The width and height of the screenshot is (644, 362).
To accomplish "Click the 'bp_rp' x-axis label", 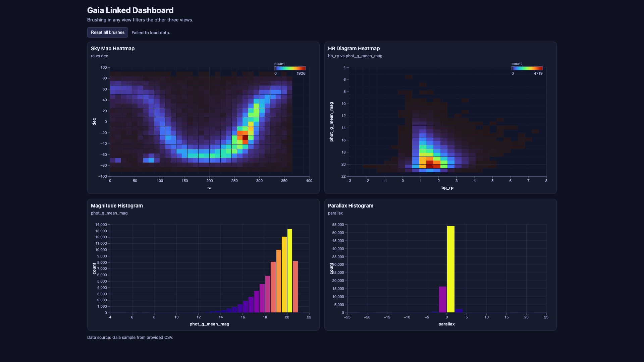I will (x=447, y=188).
